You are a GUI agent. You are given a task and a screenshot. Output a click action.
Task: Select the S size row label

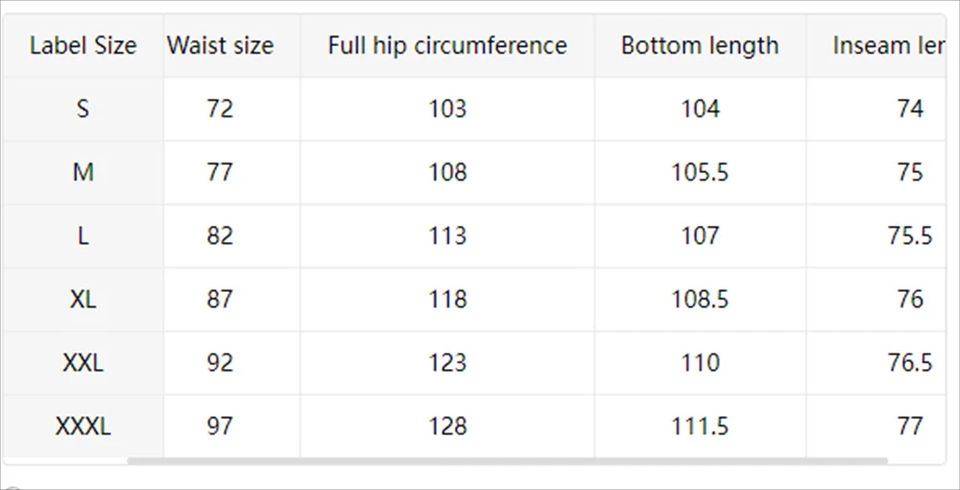coord(83,109)
